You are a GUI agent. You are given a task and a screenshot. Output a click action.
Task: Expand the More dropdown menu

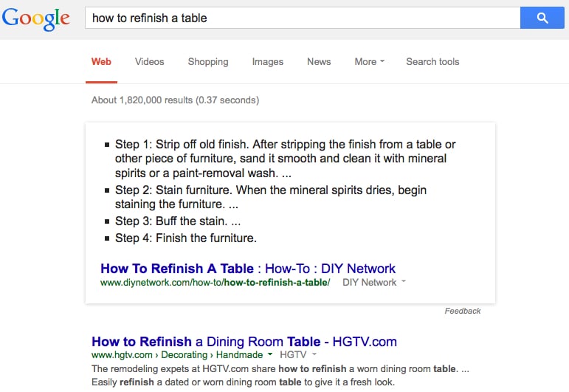tap(369, 62)
